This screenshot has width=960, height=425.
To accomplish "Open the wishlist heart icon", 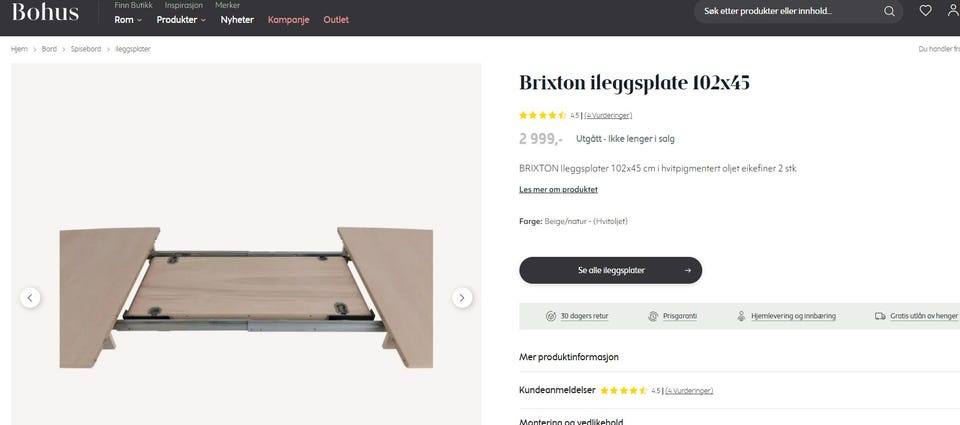I will 925,11.
